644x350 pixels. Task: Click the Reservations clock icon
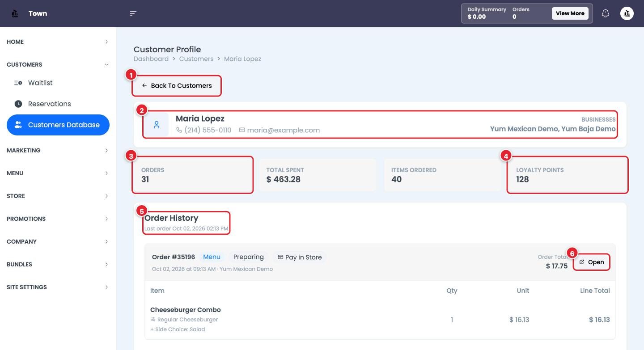click(18, 104)
